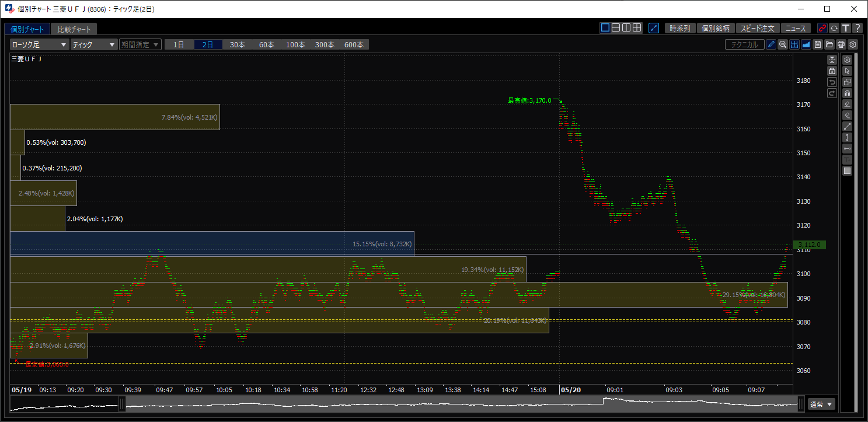
Task: Open the magnifier zoom tool
Action: click(x=783, y=44)
